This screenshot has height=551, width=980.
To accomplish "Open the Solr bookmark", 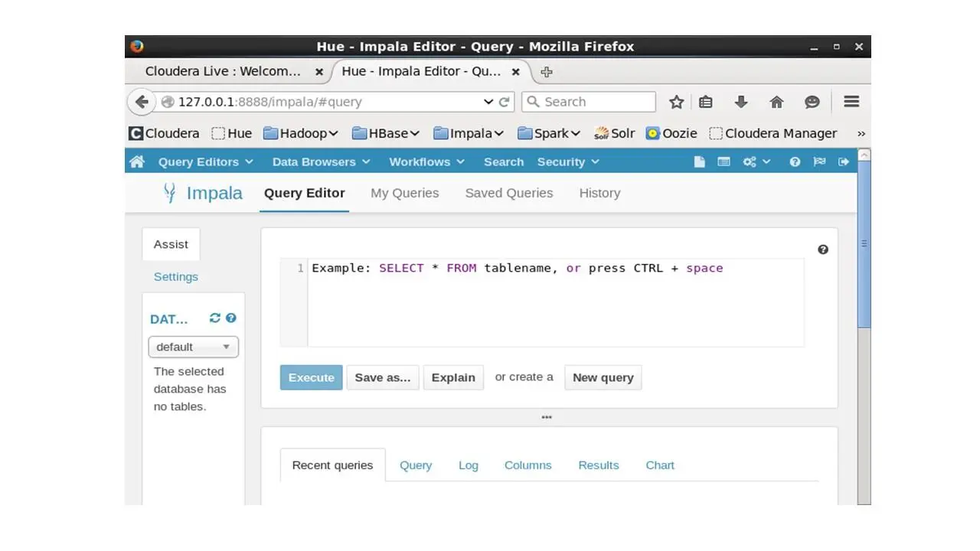I will coord(615,133).
